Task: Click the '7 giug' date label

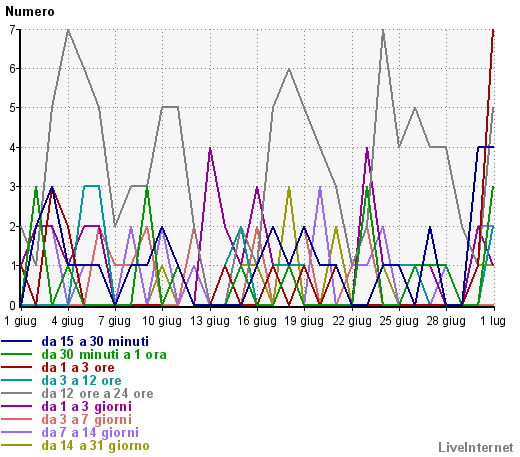Action: pyautogui.click(x=115, y=321)
